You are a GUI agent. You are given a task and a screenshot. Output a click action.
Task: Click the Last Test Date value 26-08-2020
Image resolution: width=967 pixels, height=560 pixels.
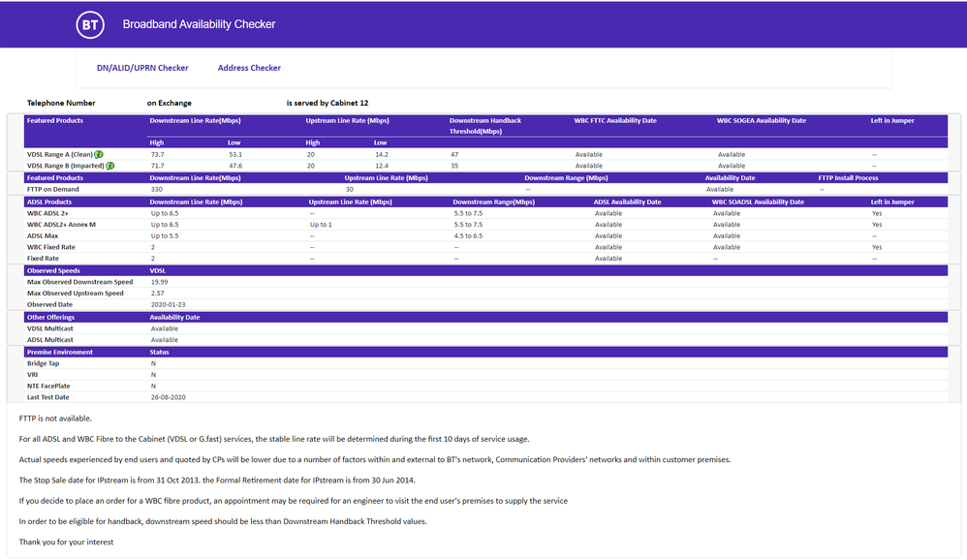click(x=168, y=397)
